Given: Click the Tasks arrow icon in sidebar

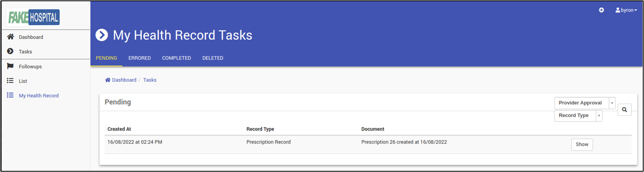Looking at the screenshot, I should [10, 51].
